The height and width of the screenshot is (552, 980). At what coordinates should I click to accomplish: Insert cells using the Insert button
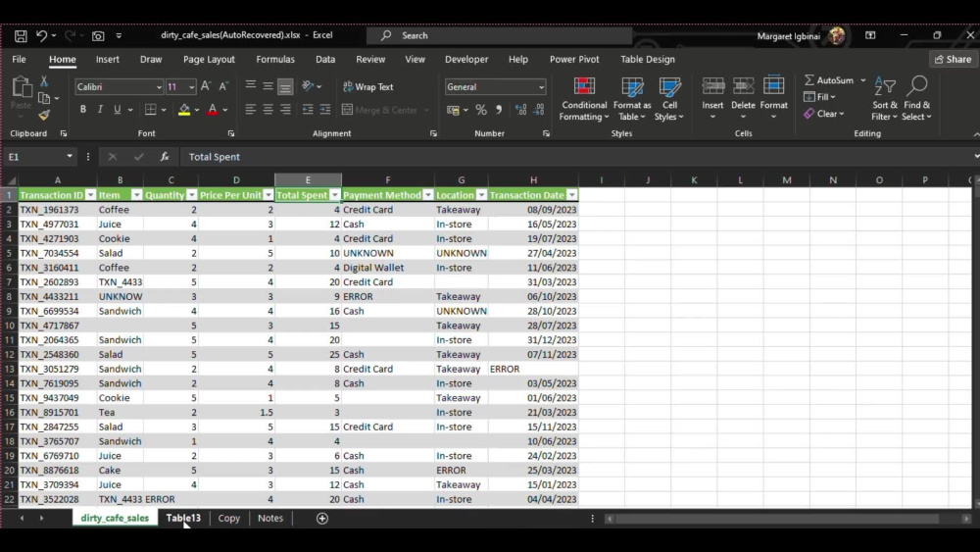click(x=712, y=99)
